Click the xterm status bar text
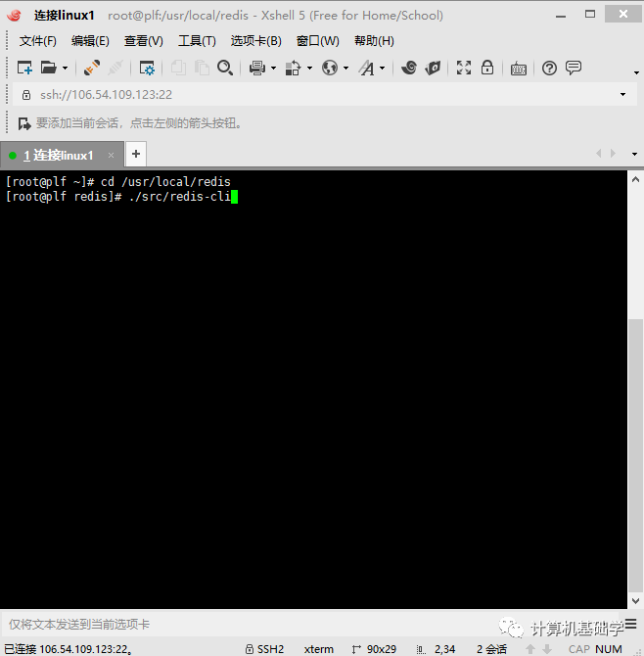The image size is (644, 656). click(319, 649)
